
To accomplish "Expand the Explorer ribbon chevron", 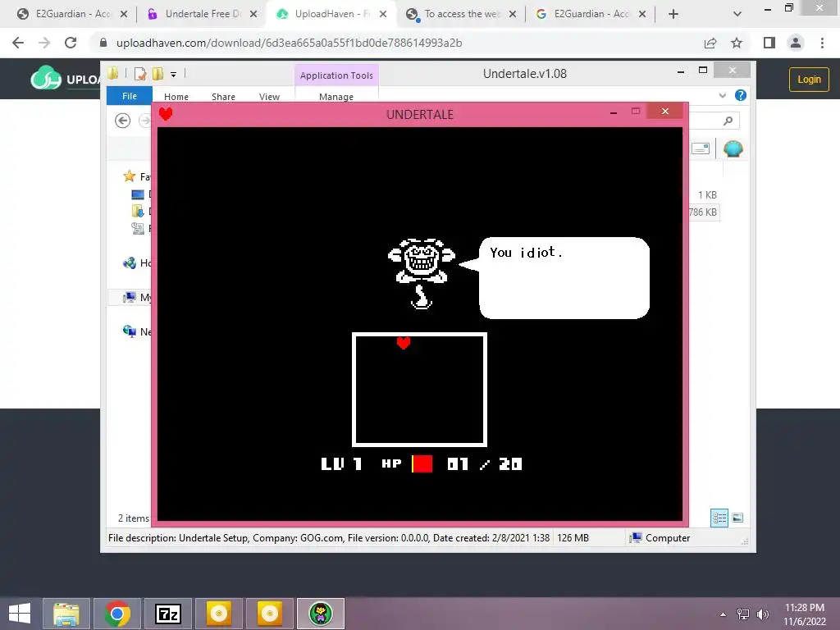I will [722, 95].
